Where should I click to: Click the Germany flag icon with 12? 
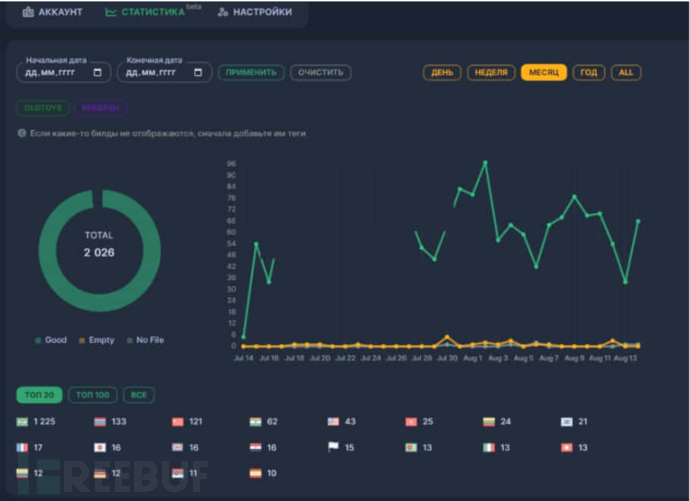pos(100,473)
